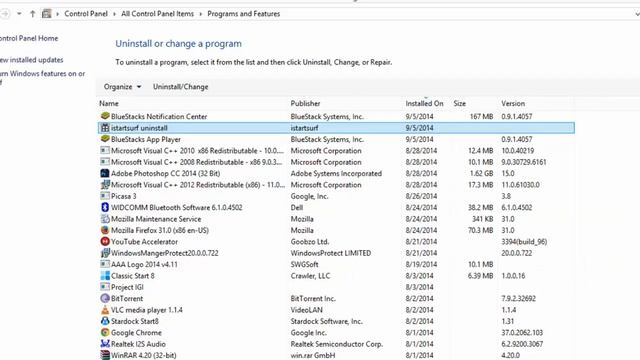The width and height of the screenshot is (640, 360).
Task: Click the Visual C++ 2010 Redistributable icon
Action: pyautogui.click(x=105, y=151)
